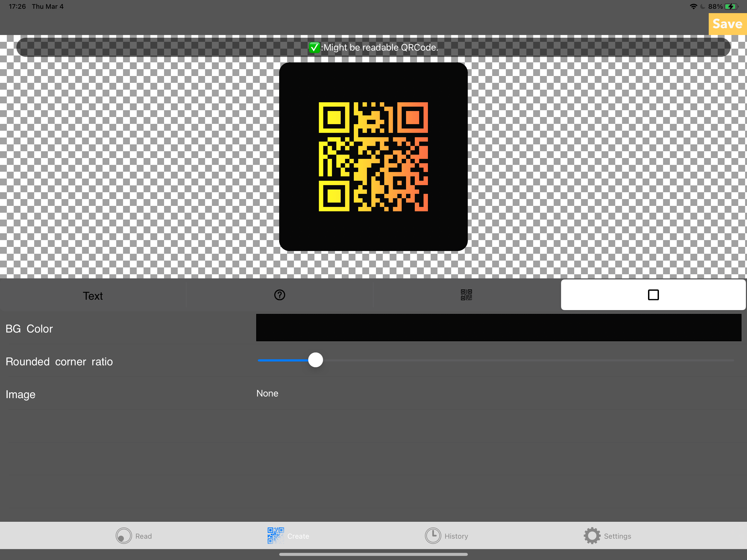Open the Create tab label
747x560 pixels.
(298, 536)
